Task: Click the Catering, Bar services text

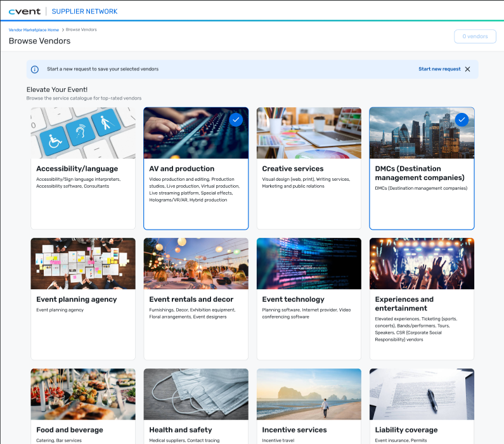Action: pos(59,440)
